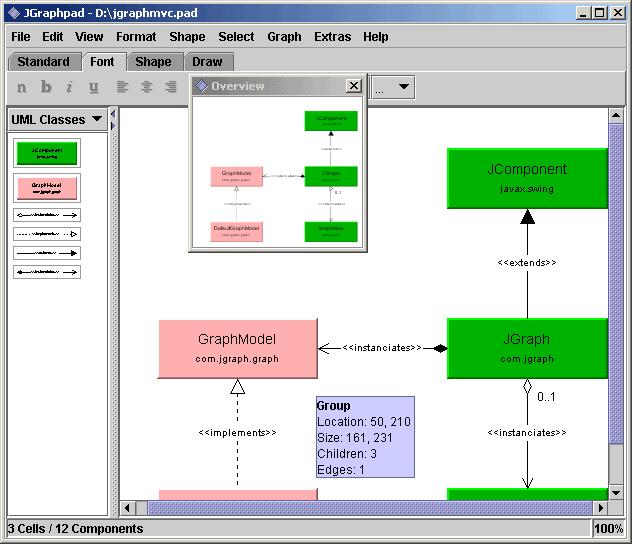Click the vertical scrollbar up arrow

pyautogui.click(x=616, y=116)
